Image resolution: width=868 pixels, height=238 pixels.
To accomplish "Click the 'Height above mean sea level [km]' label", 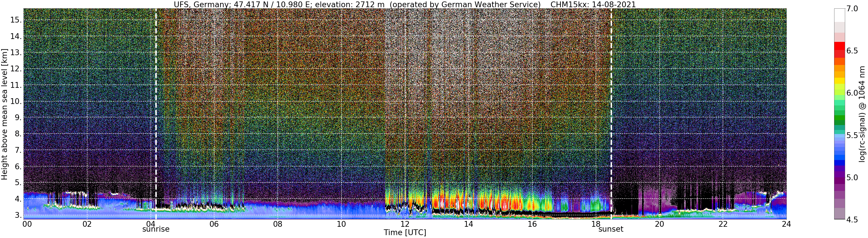I will click(x=4, y=114).
